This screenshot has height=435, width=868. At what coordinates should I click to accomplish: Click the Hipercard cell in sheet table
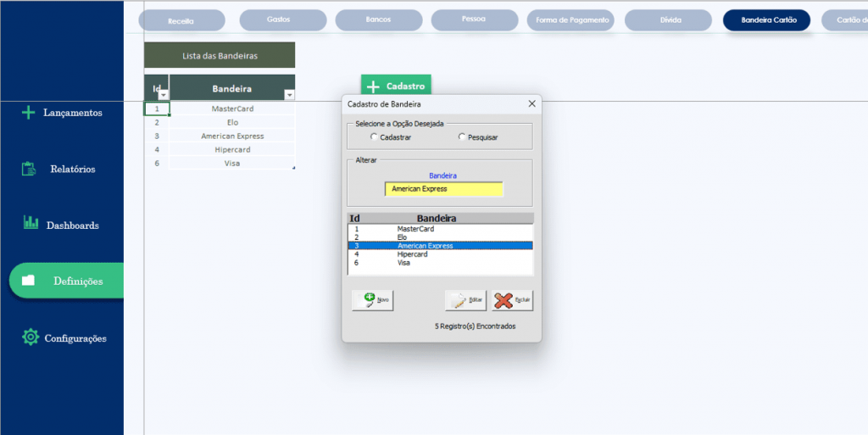pyautogui.click(x=232, y=149)
